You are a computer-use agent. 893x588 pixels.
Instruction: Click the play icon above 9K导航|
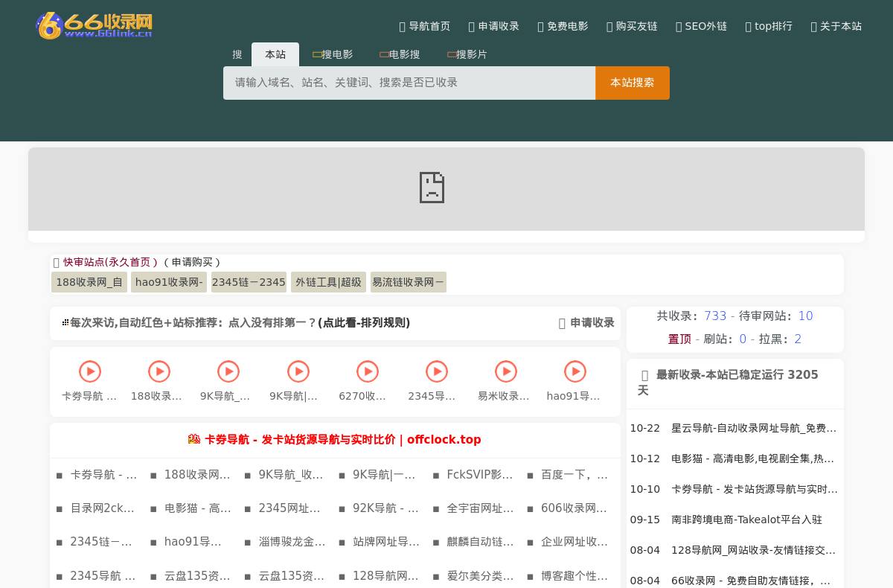[298, 371]
